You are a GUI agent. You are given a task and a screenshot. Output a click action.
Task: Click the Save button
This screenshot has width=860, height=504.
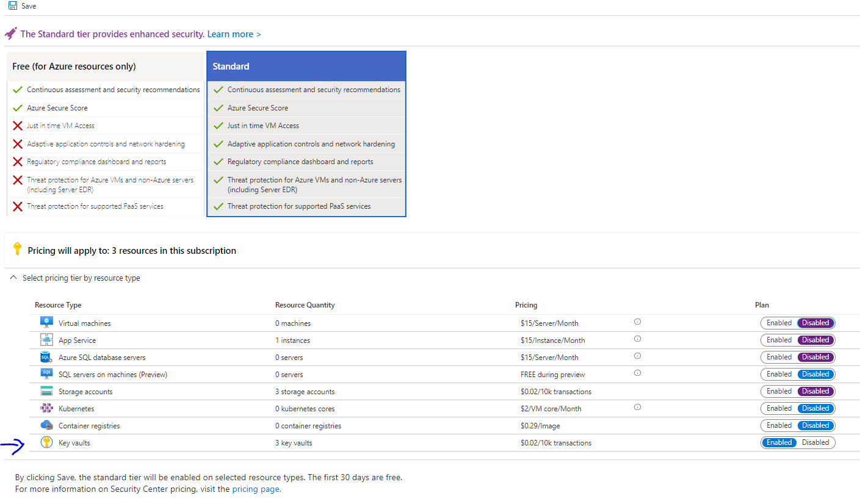click(x=22, y=5)
